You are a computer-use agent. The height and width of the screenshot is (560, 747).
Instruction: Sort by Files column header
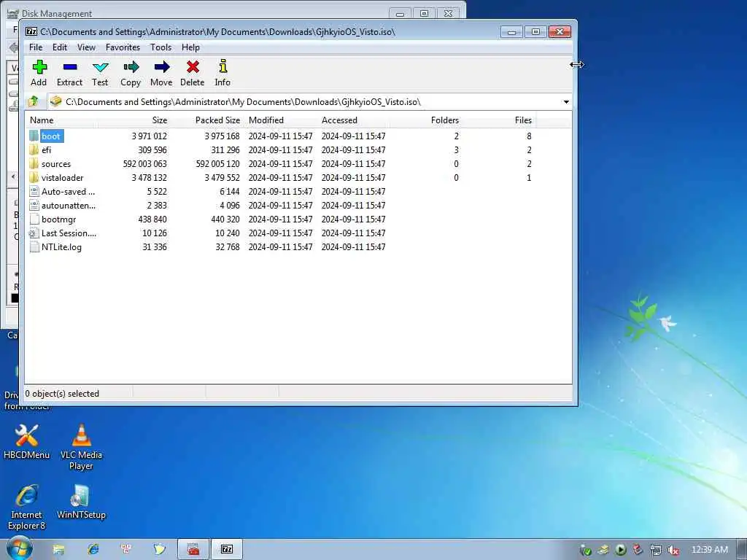coord(499,120)
